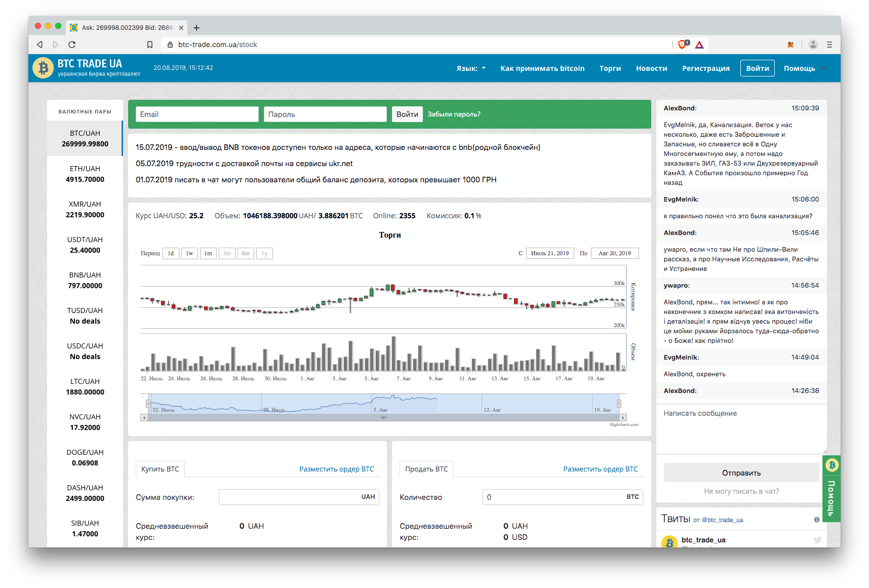Image resolution: width=869 pixels, height=588 pixels.
Task: Set chart period to 1w
Action: (x=189, y=253)
